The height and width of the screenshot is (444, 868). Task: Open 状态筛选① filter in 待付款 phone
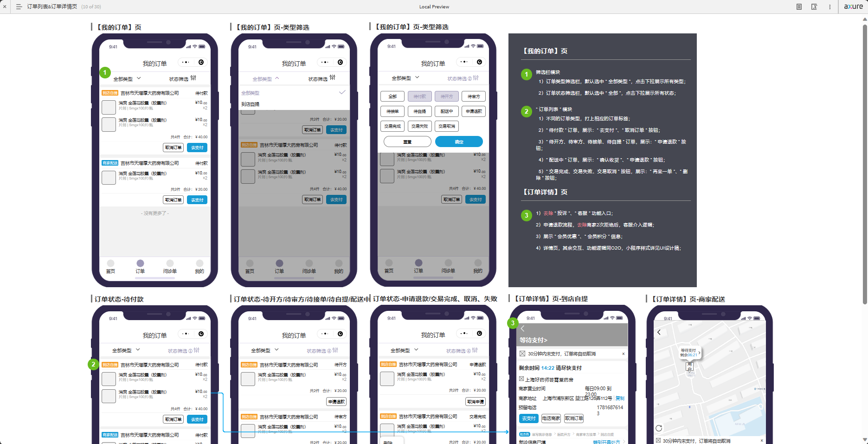(x=183, y=350)
